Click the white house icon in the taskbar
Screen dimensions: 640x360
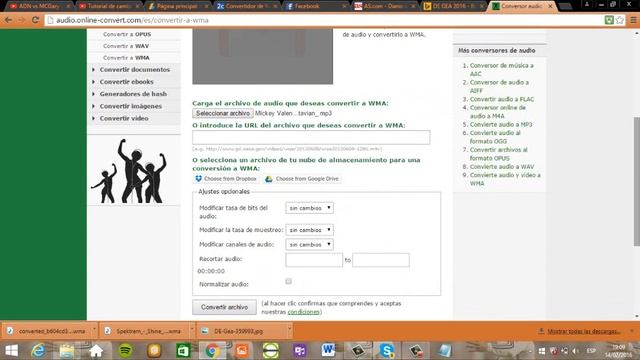tap(96, 350)
